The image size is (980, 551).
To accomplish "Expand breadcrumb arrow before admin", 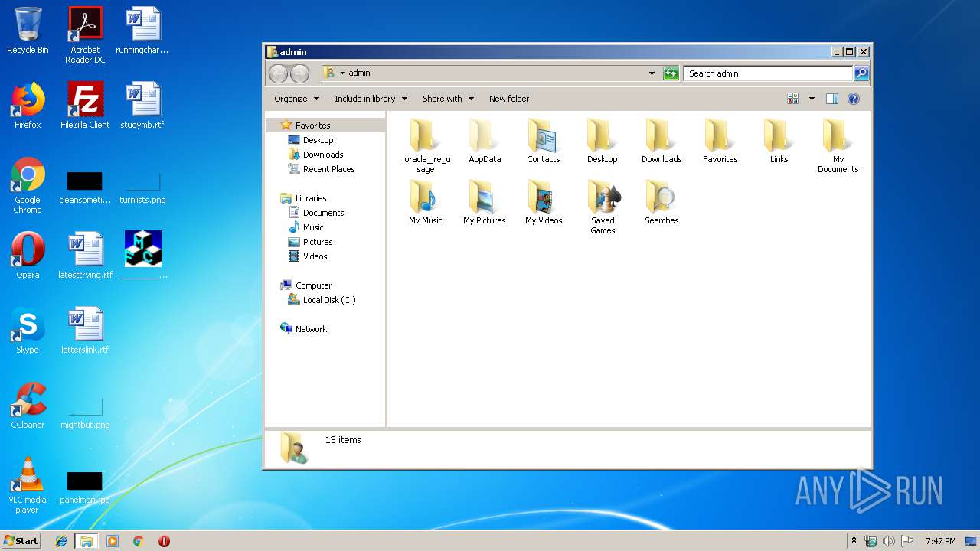I will [x=342, y=73].
